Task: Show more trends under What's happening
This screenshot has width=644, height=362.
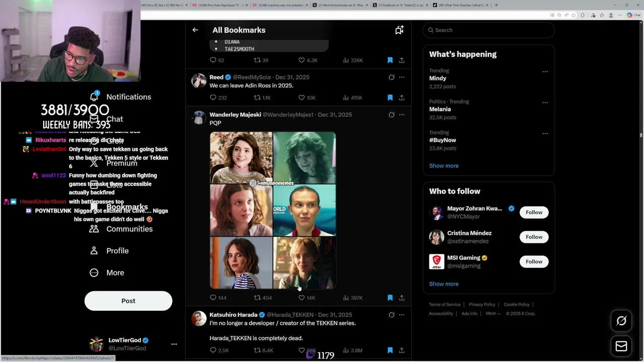Action: (x=444, y=165)
